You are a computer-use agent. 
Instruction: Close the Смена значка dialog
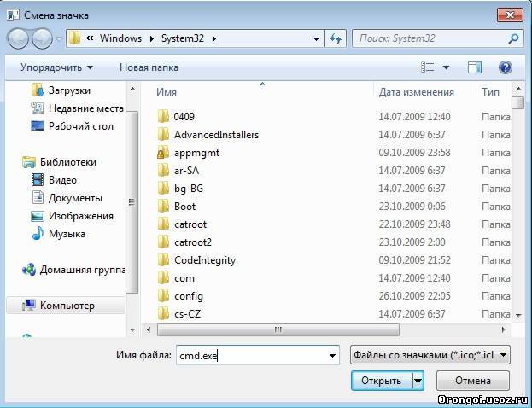(x=510, y=15)
